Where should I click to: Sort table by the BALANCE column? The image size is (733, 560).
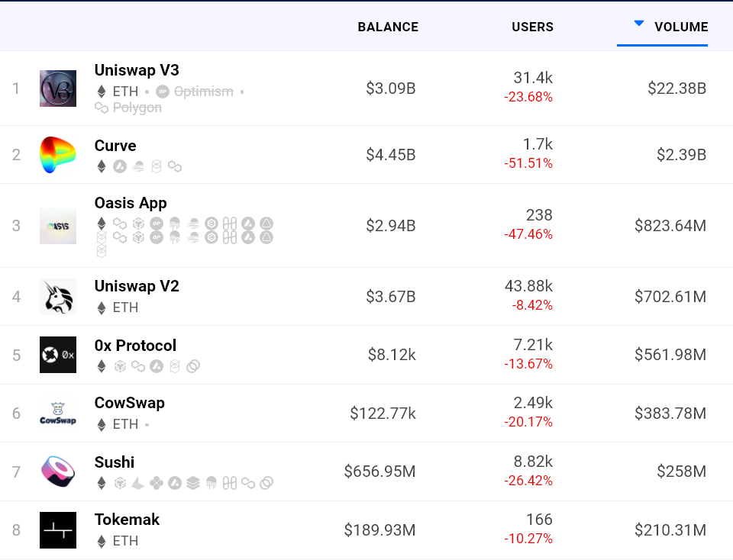click(388, 27)
